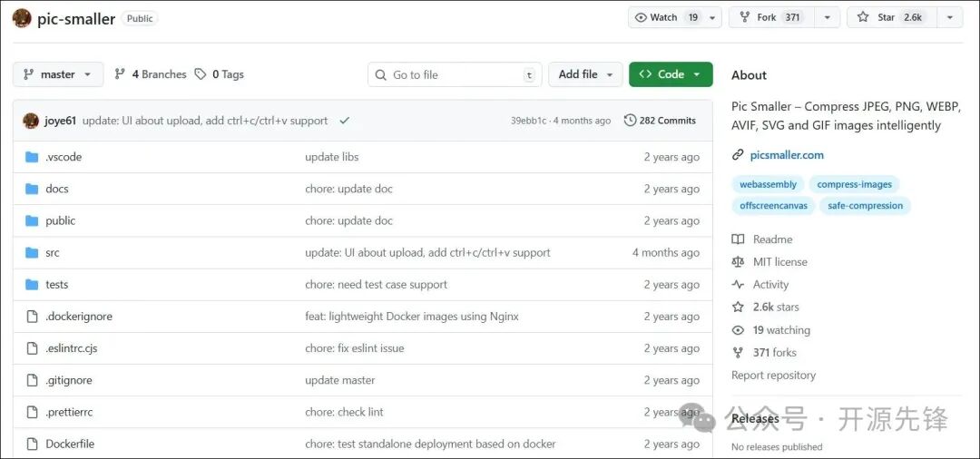The height and width of the screenshot is (459, 980).
Task: Open the picsmaller.com website link
Action: point(787,155)
